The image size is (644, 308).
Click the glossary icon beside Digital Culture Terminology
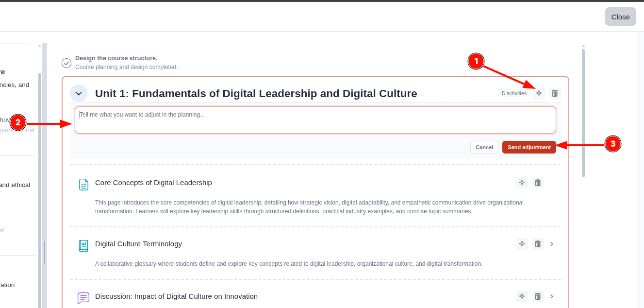pyautogui.click(x=83, y=245)
